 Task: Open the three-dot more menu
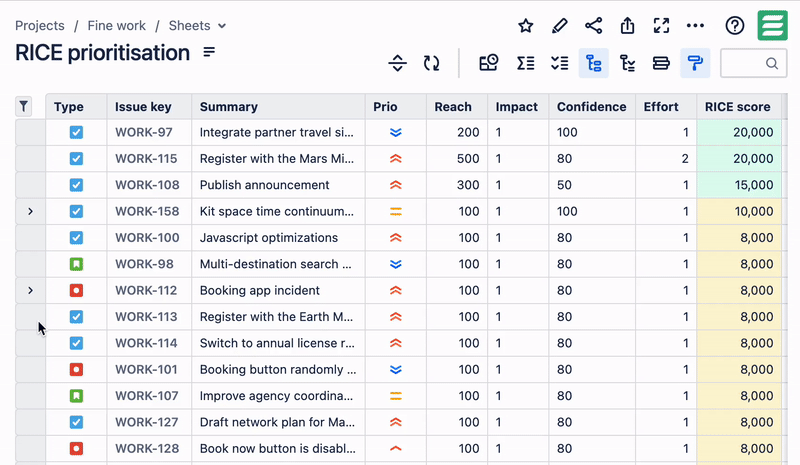(x=695, y=26)
